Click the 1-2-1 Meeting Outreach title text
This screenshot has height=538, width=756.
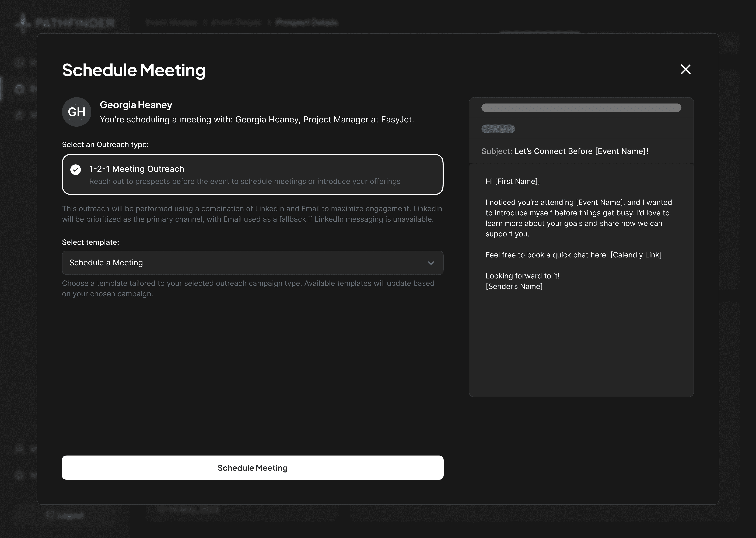click(136, 169)
